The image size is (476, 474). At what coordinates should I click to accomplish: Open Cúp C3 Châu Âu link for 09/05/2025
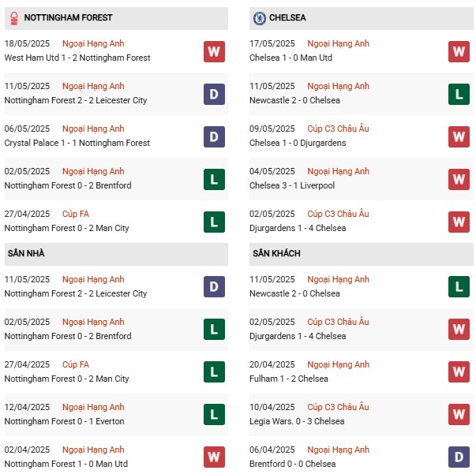click(338, 129)
